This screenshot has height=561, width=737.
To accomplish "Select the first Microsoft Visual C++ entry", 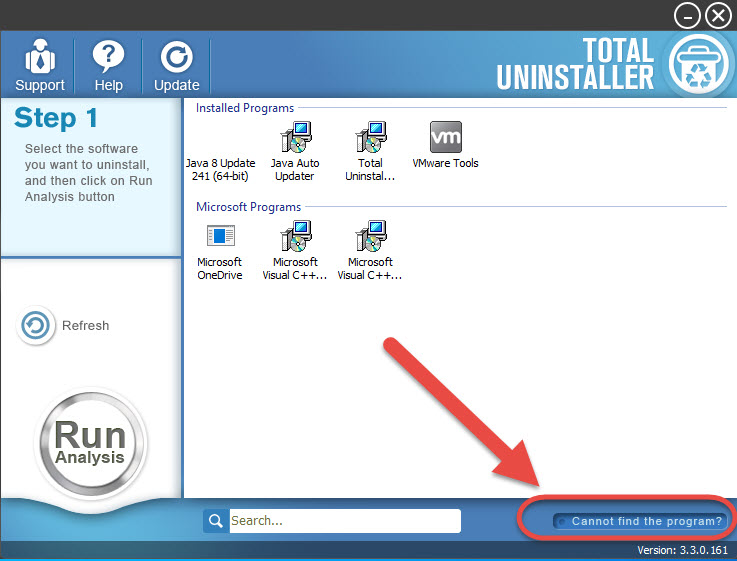I will [x=295, y=251].
